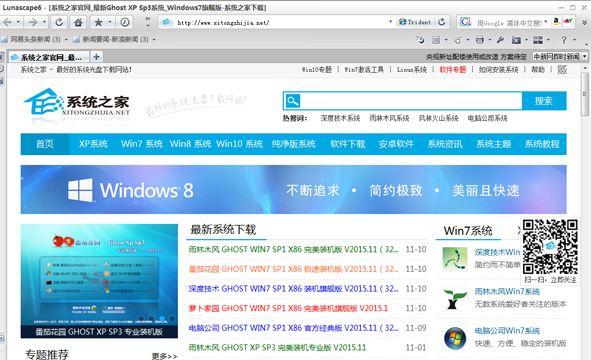This screenshot has height=360, width=592.
Task: Open the favorites star dropdown arrow
Action: (x=109, y=22)
